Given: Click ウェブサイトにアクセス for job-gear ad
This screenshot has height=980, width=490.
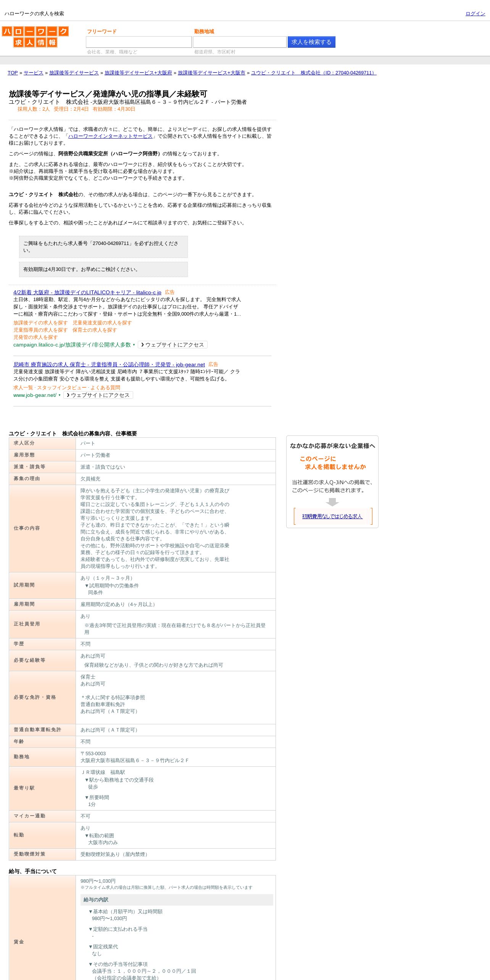Looking at the screenshot, I should pyautogui.click(x=98, y=395).
